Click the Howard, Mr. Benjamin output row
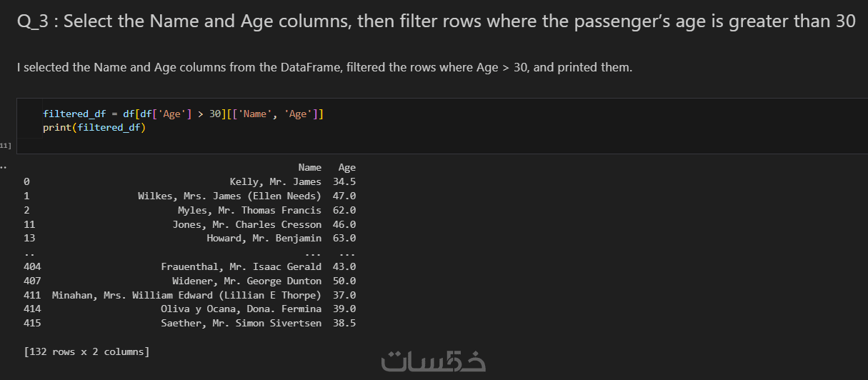 pos(264,238)
